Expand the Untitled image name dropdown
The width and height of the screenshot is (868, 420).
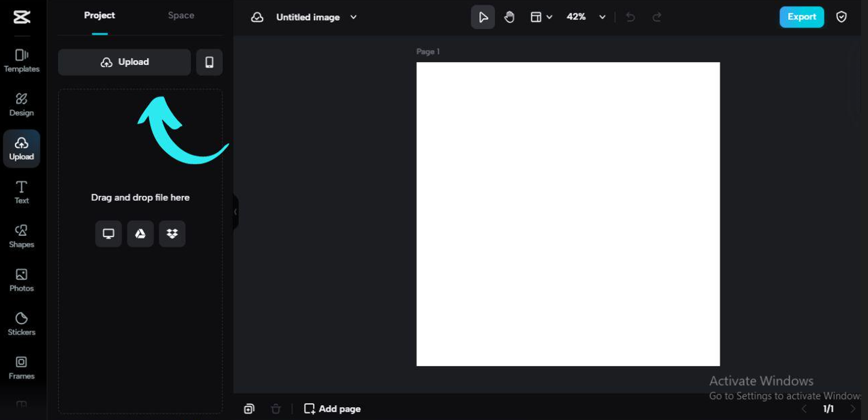tap(353, 17)
